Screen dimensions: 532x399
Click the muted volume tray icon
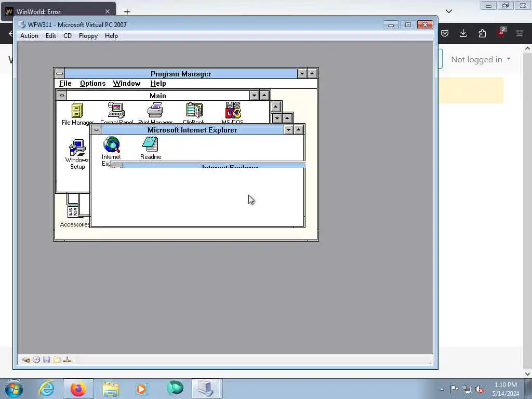[x=480, y=389]
